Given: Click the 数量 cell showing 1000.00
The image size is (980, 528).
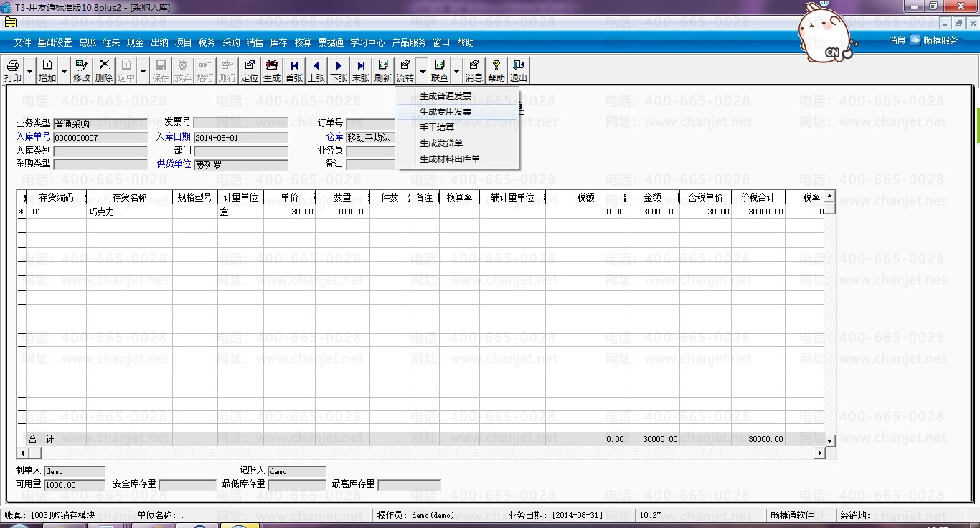Looking at the screenshot, I should (343, 212).
